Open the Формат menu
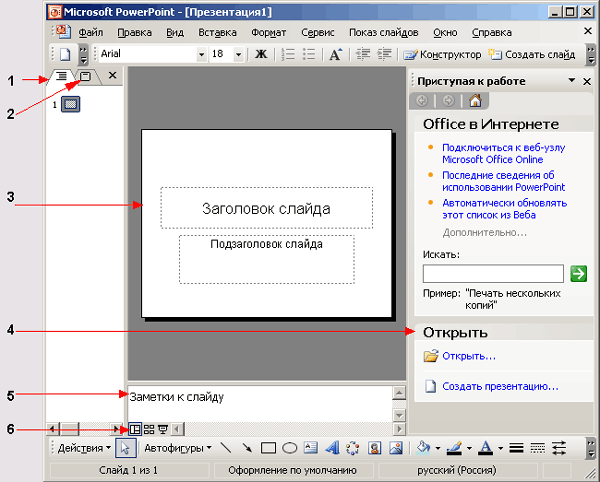This screenshot has width=600, height=482. point(269,33)
